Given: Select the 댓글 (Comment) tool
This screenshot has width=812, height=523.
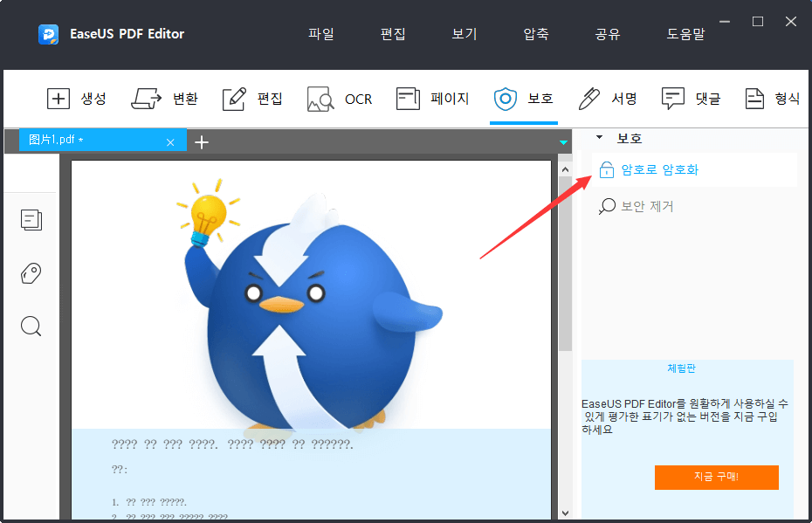Looking at the screenshot, I should 692,99.
